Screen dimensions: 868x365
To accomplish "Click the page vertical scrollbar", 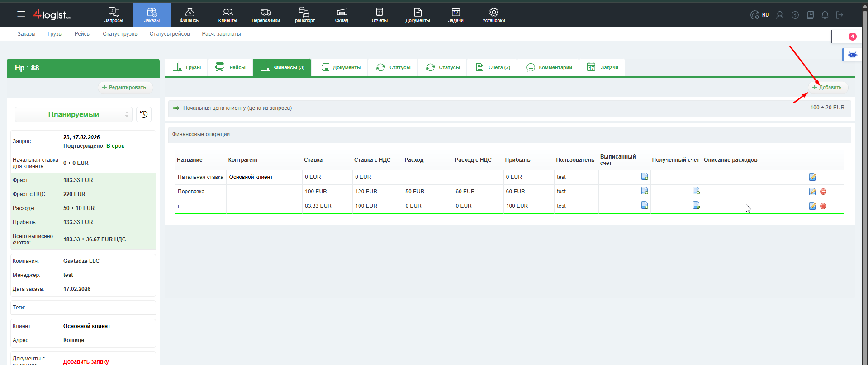I will click(x=865, y=181).
